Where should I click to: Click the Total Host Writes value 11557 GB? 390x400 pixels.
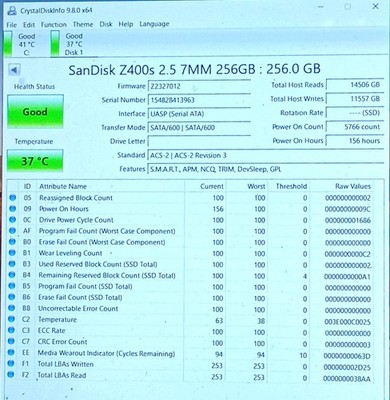coord(355,99)
